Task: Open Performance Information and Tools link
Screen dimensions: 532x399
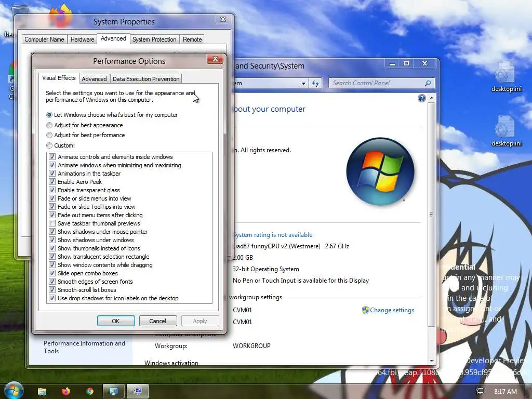Action: coord(85,347)
